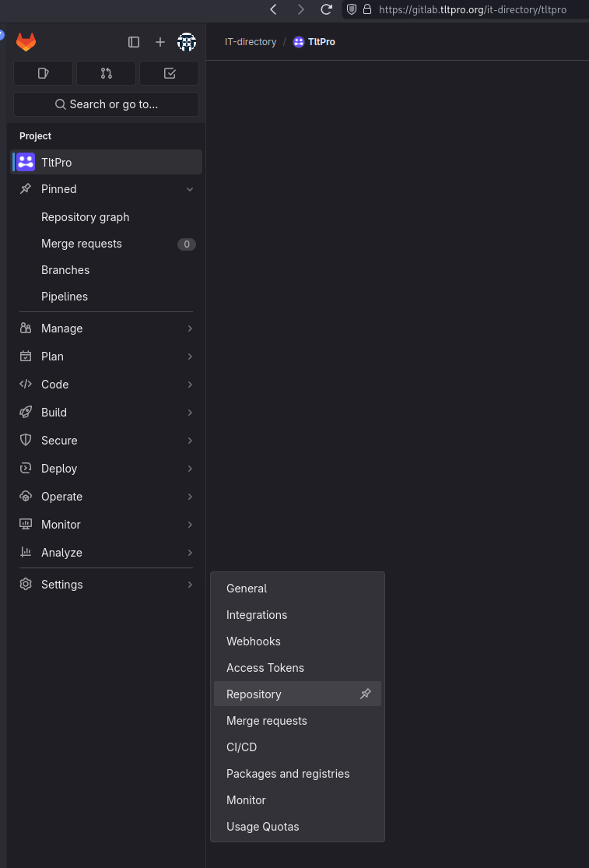Viewport: 589px width, 868px height.
Task: Click the GitLab fox logo
Action: 26,42
